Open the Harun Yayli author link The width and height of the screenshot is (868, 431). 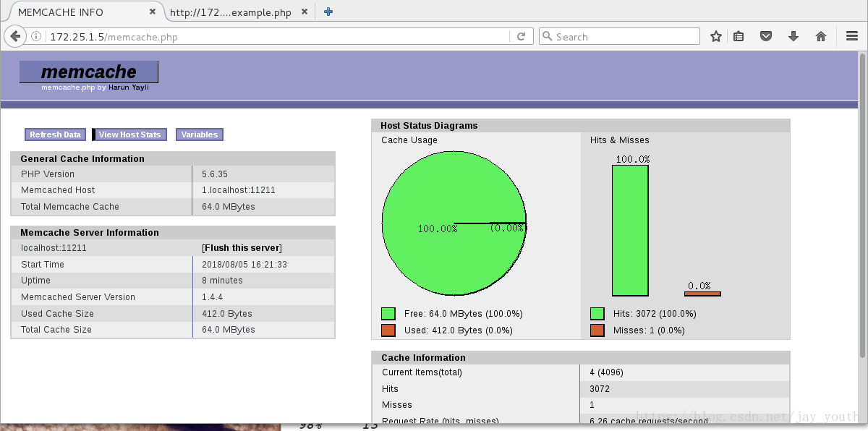pos(129,88)
